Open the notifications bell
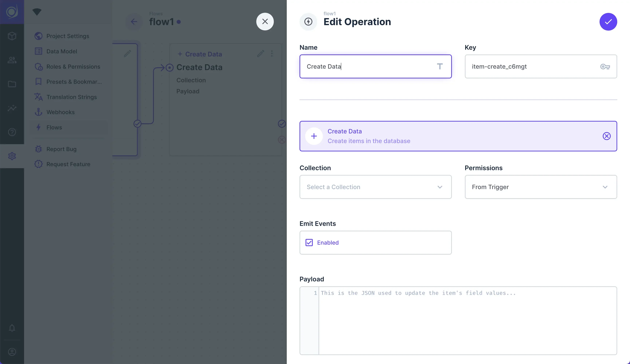This screenshot has height=364, width=630. point(12,328)
